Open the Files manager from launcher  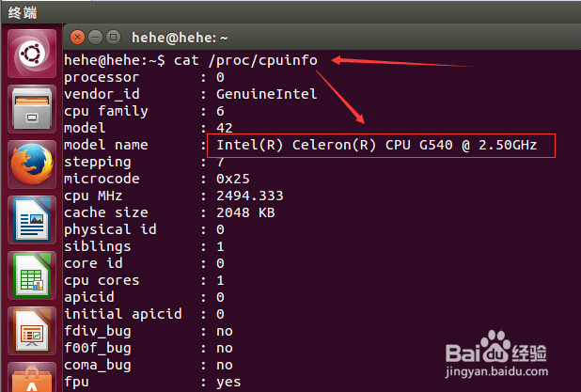(32, 109)
